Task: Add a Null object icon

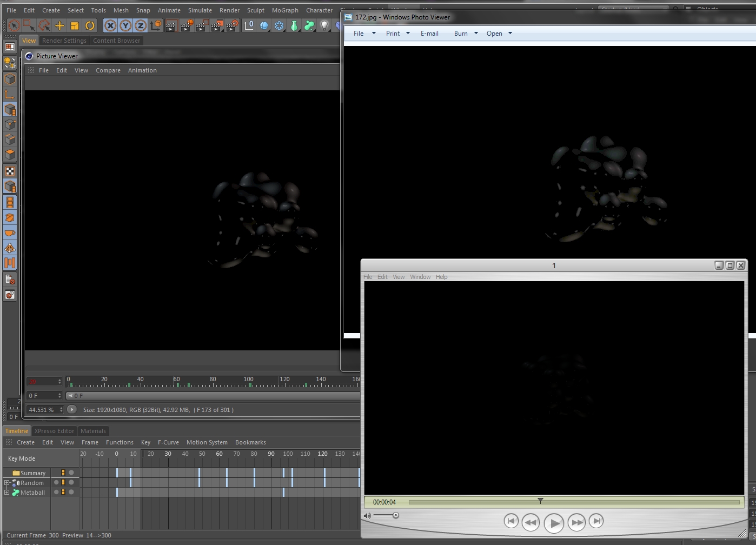Action: click(249, 25)
